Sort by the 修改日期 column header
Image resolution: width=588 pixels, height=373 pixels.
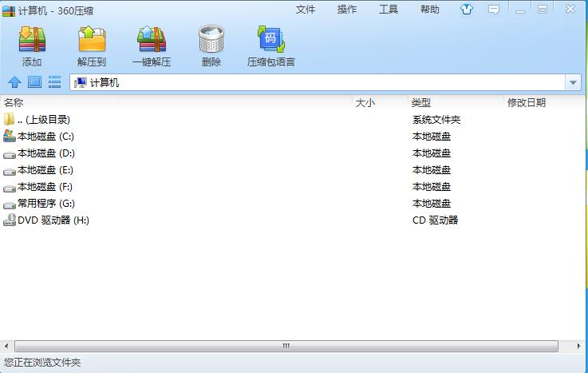pyautogui.click(x=526, y=102)
